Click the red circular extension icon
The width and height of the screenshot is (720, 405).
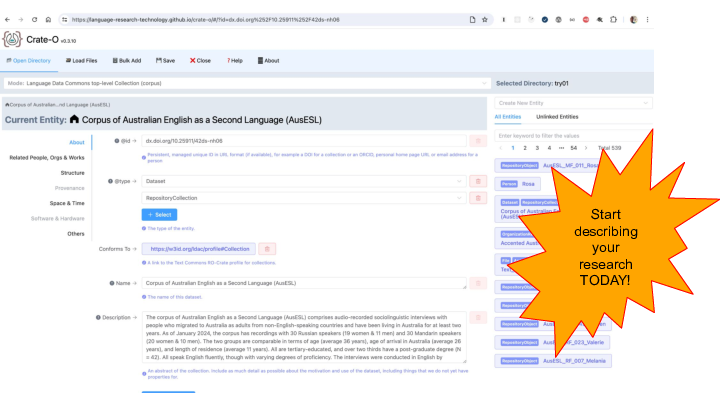point(586,20)
